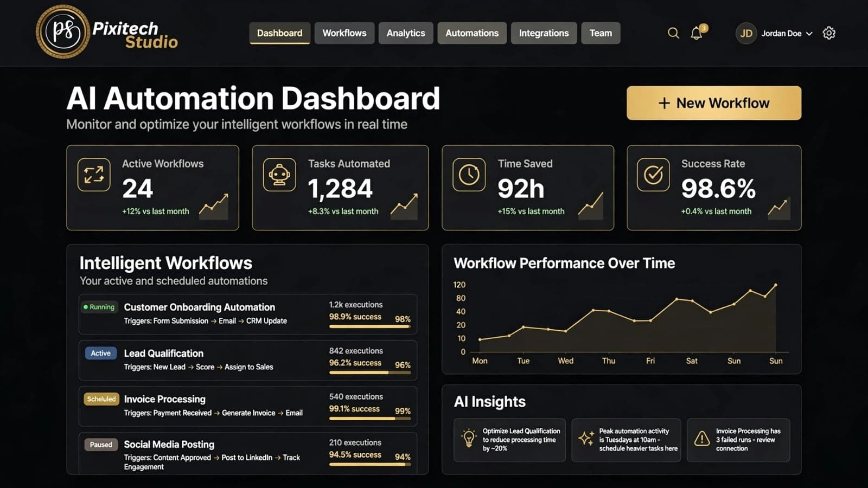Open the Analytics tab

(x=406, y=33)
